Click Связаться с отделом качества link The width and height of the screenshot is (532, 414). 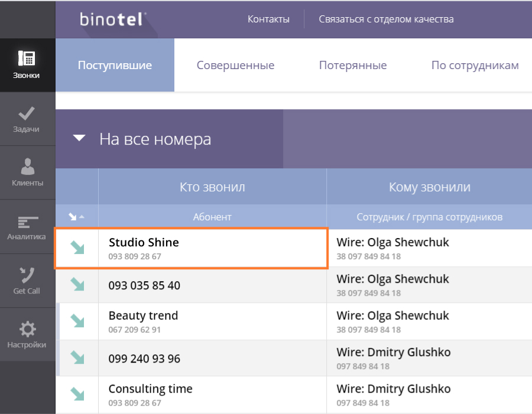386,19
